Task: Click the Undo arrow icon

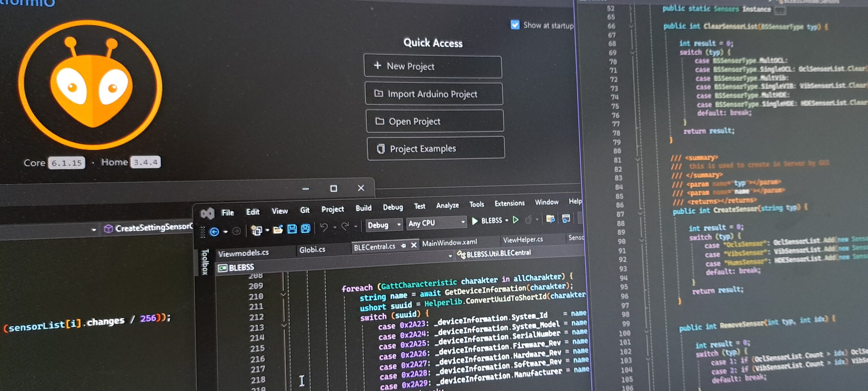Action: [x=324, y=227]
